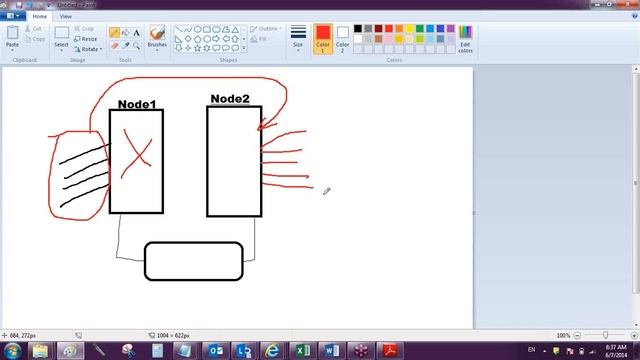Viewport: 640px width, 360px height.
Task: Expand the Shapes gallery more arrow
Action: pos(244,48)
